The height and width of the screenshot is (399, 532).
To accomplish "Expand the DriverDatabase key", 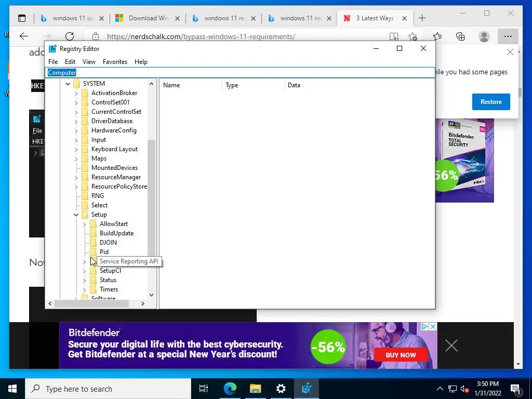I will tap(76, 121).
